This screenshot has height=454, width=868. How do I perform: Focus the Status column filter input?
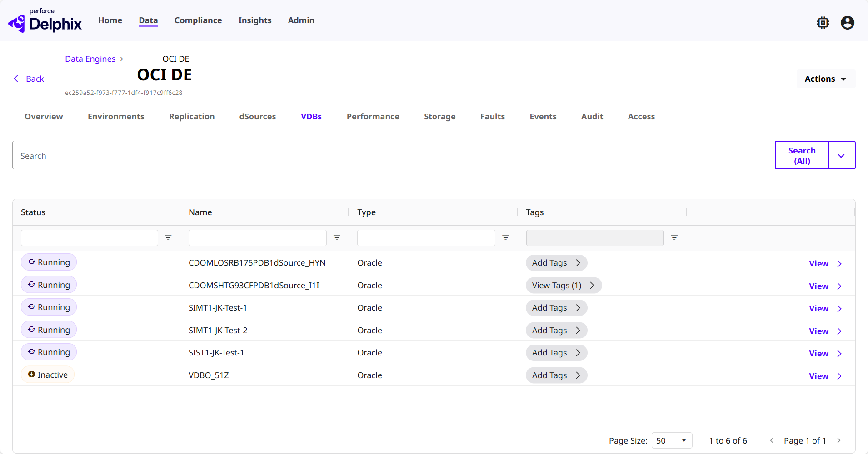pyautogui.click(x=89, y=238)
